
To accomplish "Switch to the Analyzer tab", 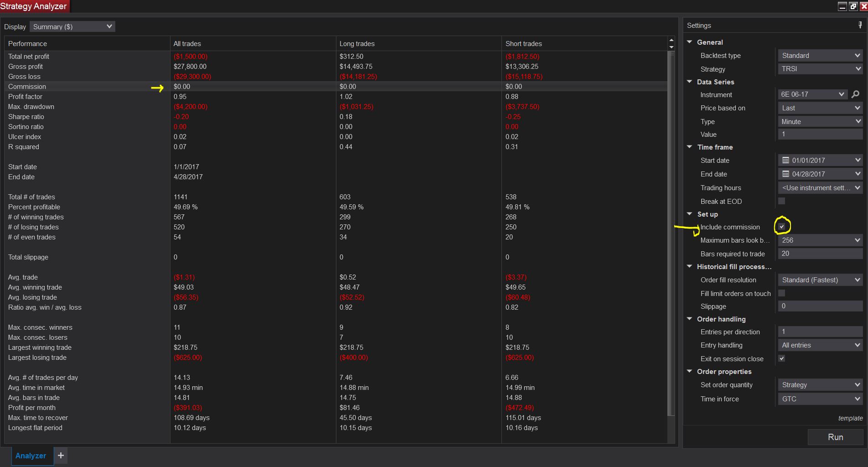I will pyautogui.click(x=31, y=456).
